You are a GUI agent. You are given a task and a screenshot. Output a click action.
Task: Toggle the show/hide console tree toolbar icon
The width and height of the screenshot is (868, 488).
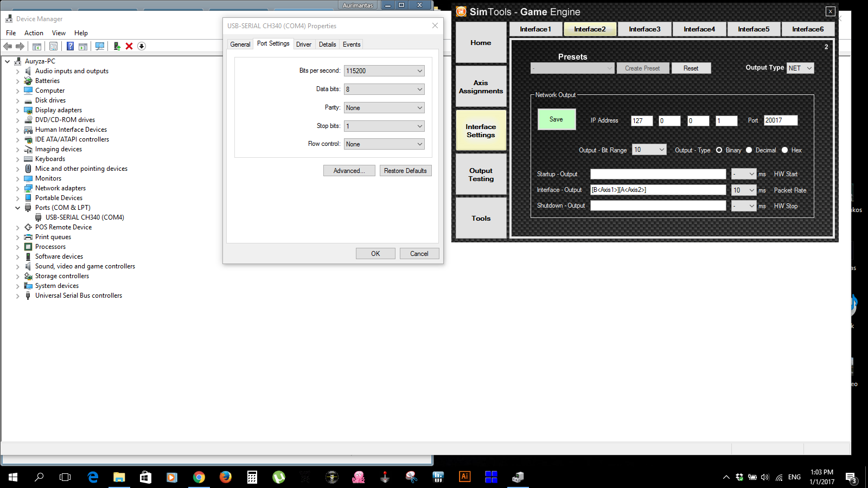(x=37, y=46)
